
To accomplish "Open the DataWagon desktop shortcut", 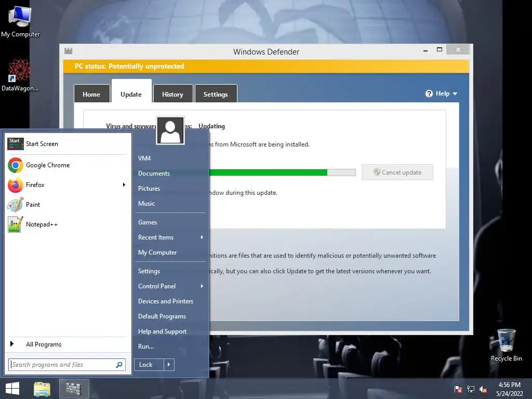I will [20, 75].
